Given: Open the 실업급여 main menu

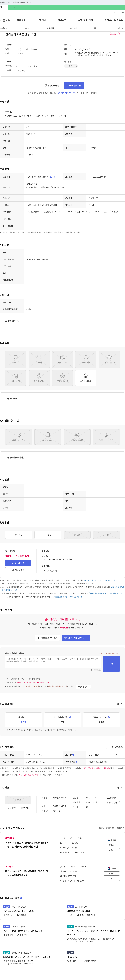Looking at the screenshot, I should [x=62, y=20].
